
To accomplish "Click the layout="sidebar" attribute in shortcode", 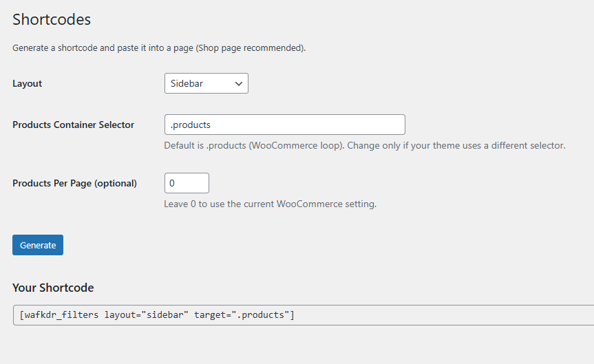I will (x=143, y=315).
